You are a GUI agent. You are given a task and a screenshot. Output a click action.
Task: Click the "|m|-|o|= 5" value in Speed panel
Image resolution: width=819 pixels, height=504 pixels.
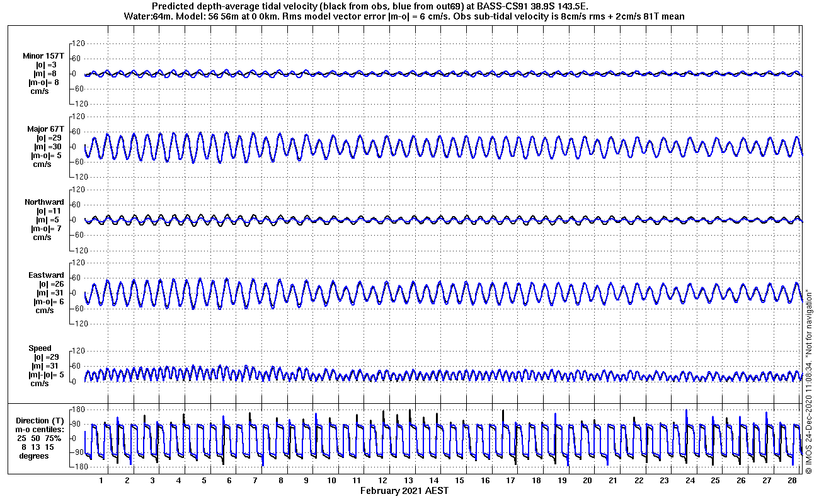pyautogui.click(x=45, y=375)
